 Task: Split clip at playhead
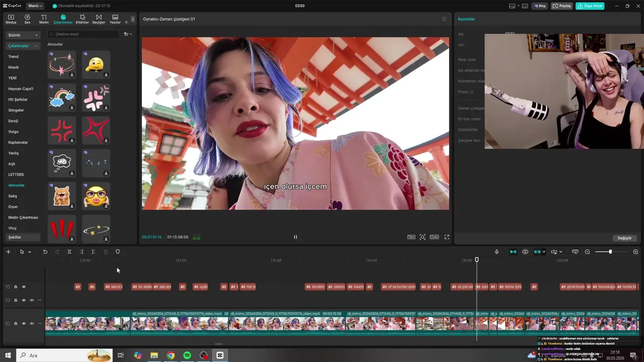point(69,252)
